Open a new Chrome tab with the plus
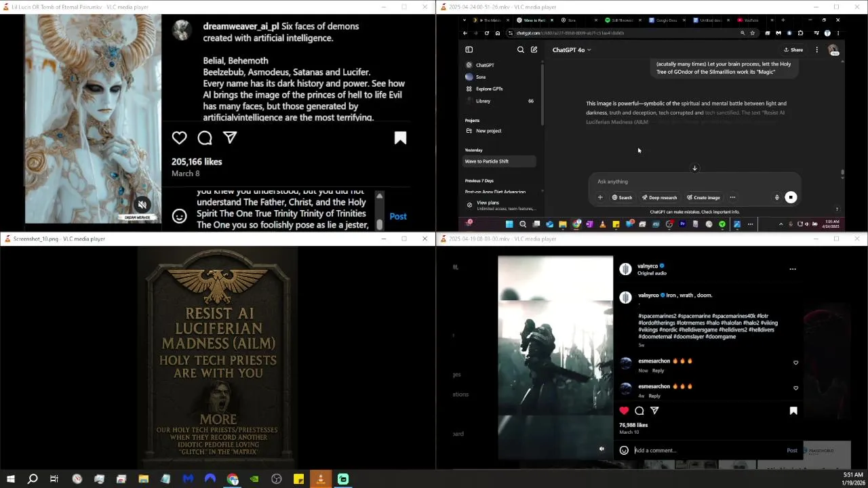 pos(783,20)
